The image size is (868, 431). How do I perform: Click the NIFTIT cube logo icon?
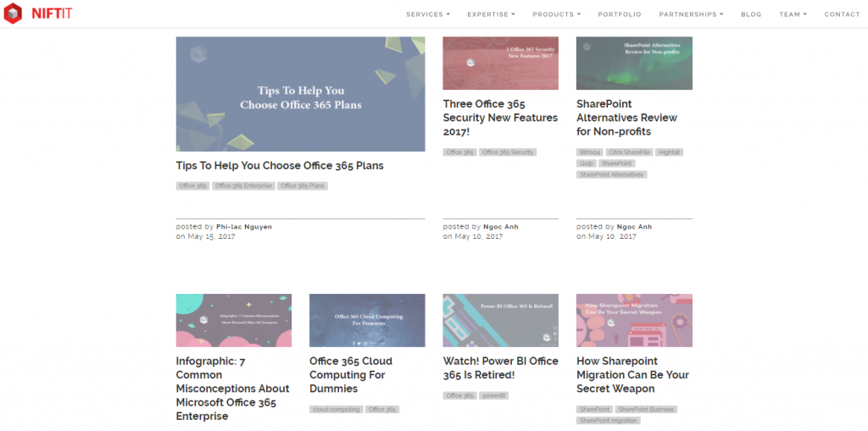[12, 14]
